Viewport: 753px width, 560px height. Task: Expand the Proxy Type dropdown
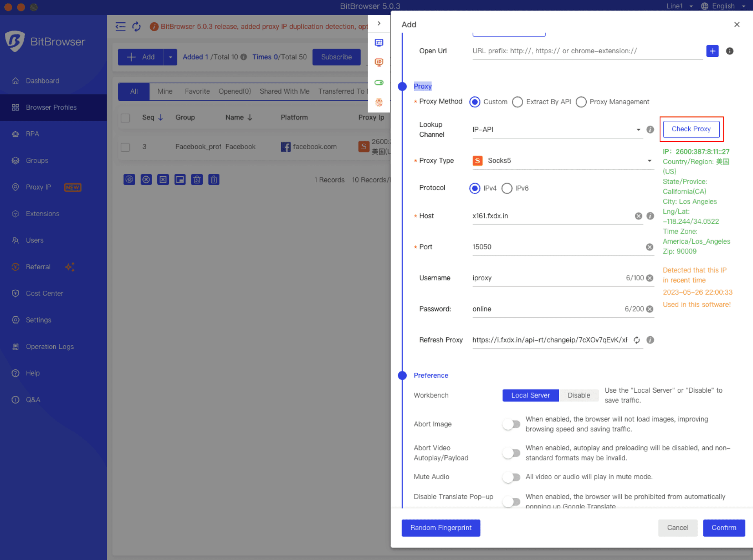[x=648, y=161]
